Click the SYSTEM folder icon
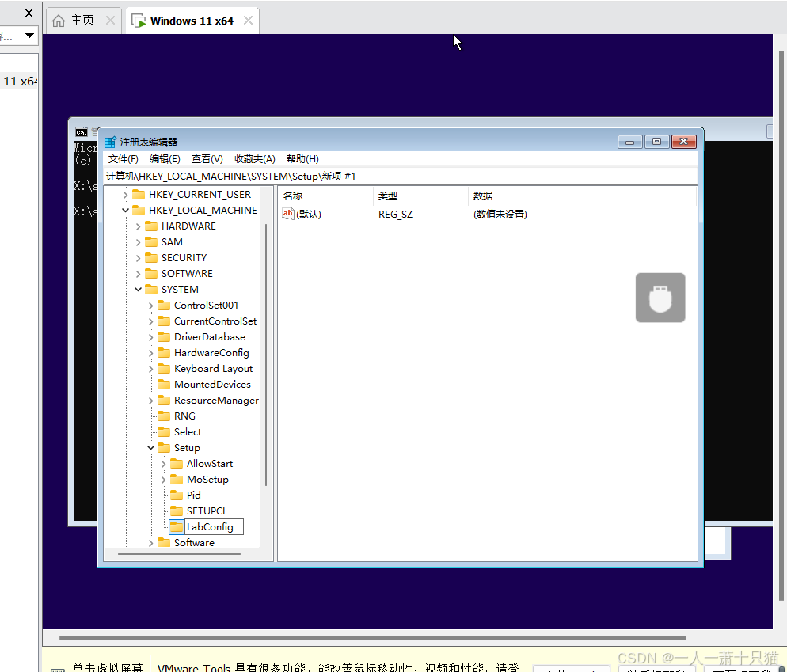This screenshot has width=787, height=672. pos(151,289)
